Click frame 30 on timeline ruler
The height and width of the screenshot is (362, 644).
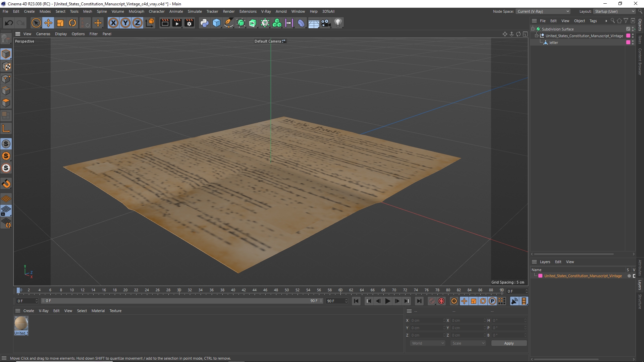179,290
